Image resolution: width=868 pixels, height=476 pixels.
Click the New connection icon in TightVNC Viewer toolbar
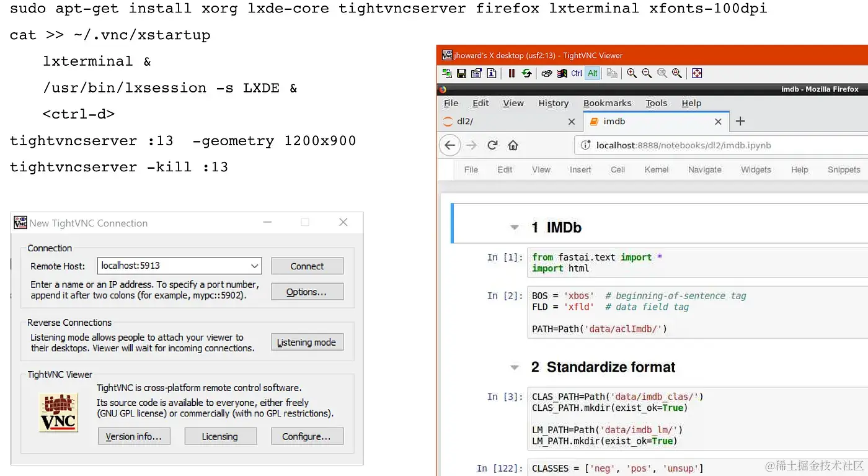click(446, 73)
